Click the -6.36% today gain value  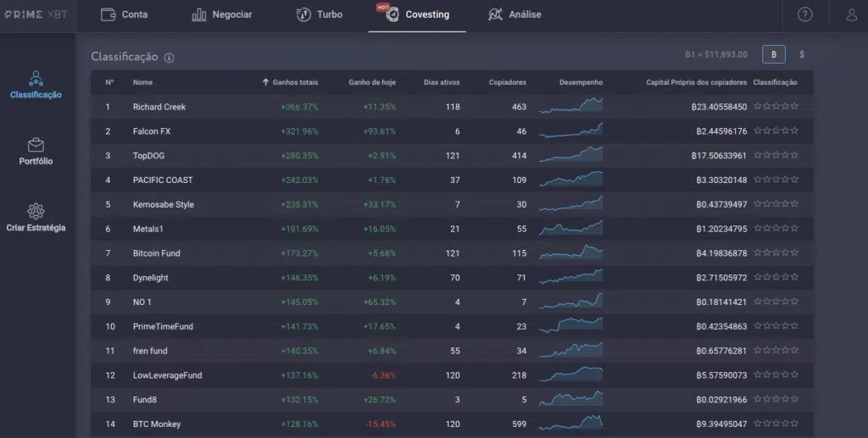(382, 375)
